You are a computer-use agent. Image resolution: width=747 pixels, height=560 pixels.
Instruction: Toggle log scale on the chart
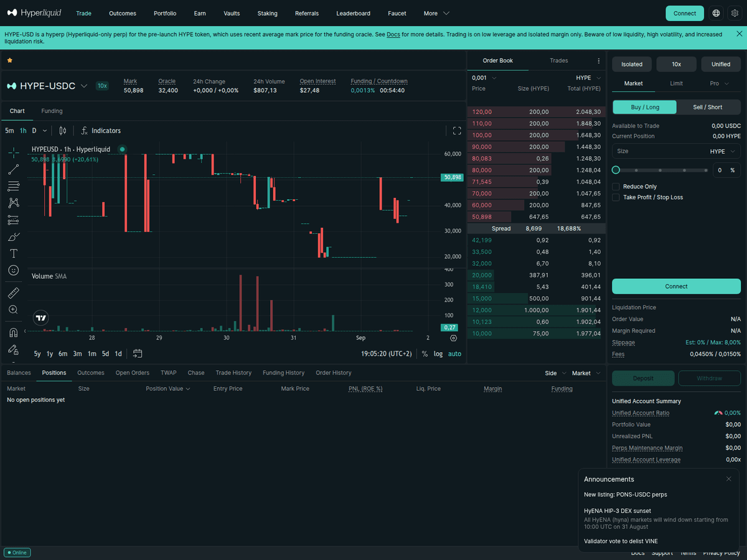pyautogui.click(x=438, y=353)
